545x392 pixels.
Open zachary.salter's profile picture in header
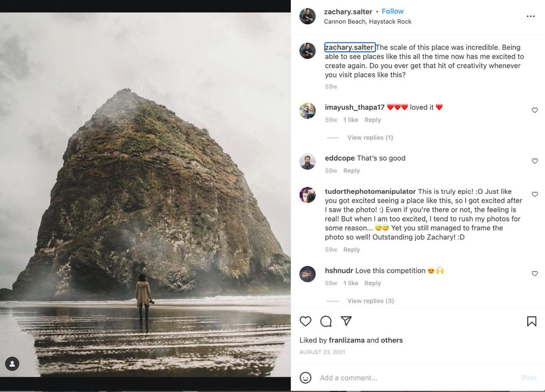click(307, 16)
